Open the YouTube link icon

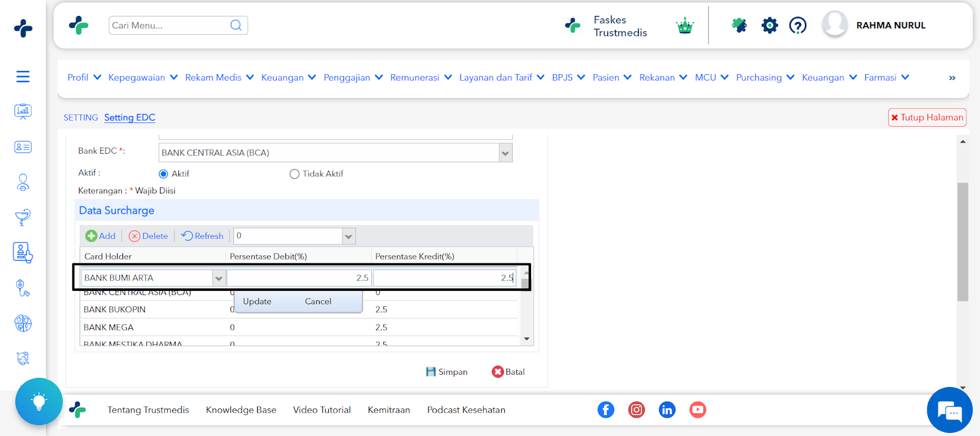[698, 410]
